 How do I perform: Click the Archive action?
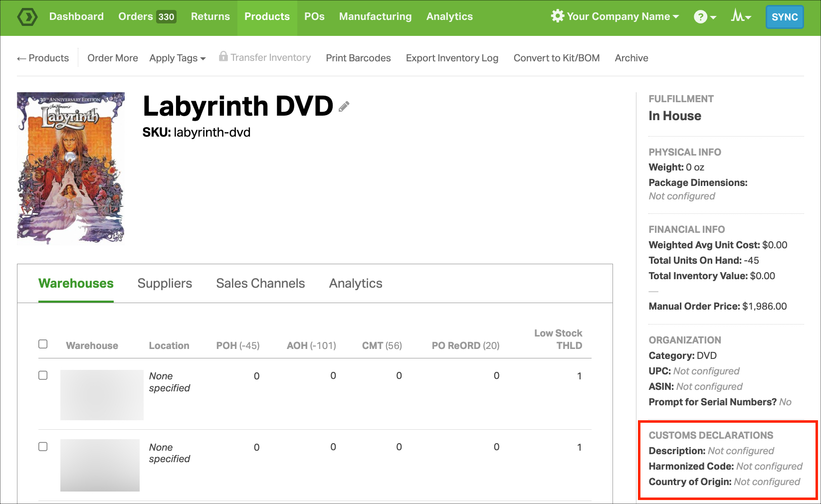pos(631,58)
